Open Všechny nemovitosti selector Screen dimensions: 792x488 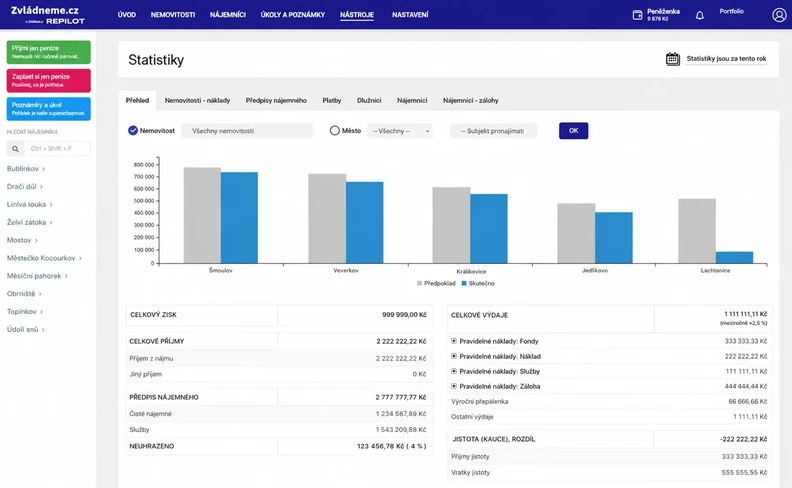point(247,131)
